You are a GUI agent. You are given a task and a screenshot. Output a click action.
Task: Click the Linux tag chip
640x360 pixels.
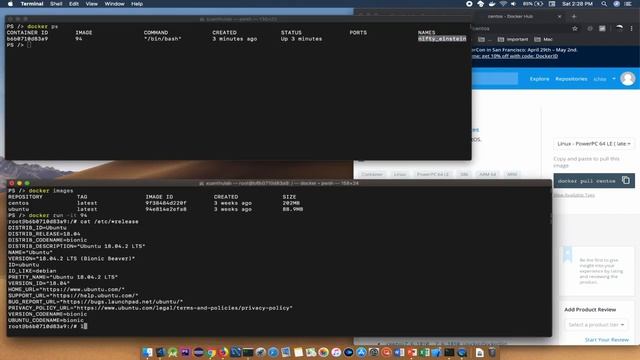point(400,174)
